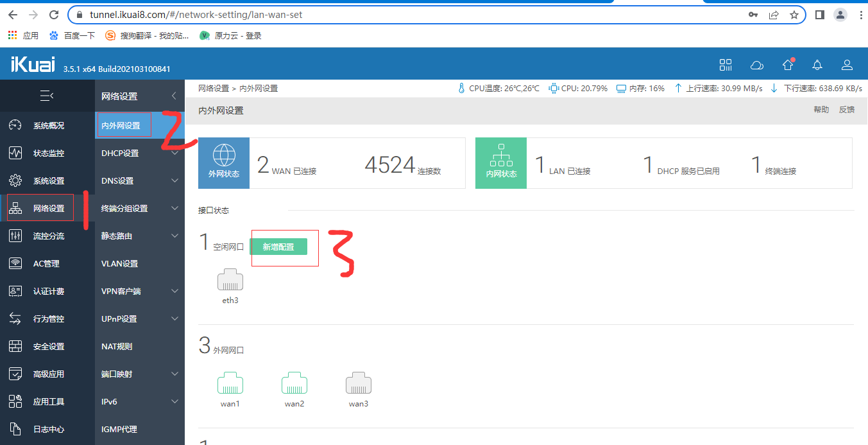The image size is (868, 445).
Task: Click the browser back arrow
Action: (13, 14)
